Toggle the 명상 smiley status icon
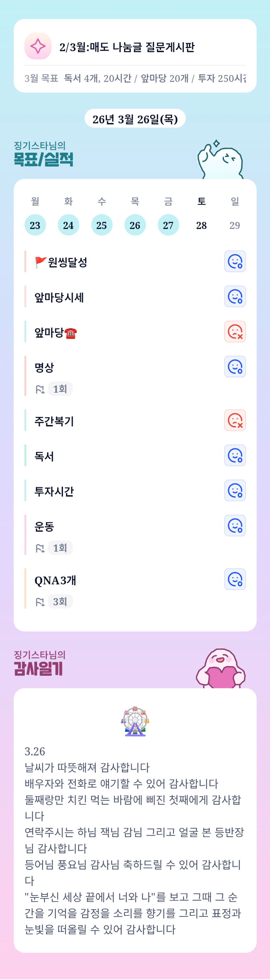 tap(235, 366)
